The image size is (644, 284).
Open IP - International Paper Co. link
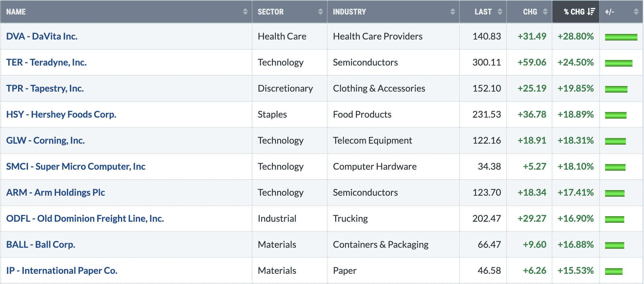click(x=62, y=270)
